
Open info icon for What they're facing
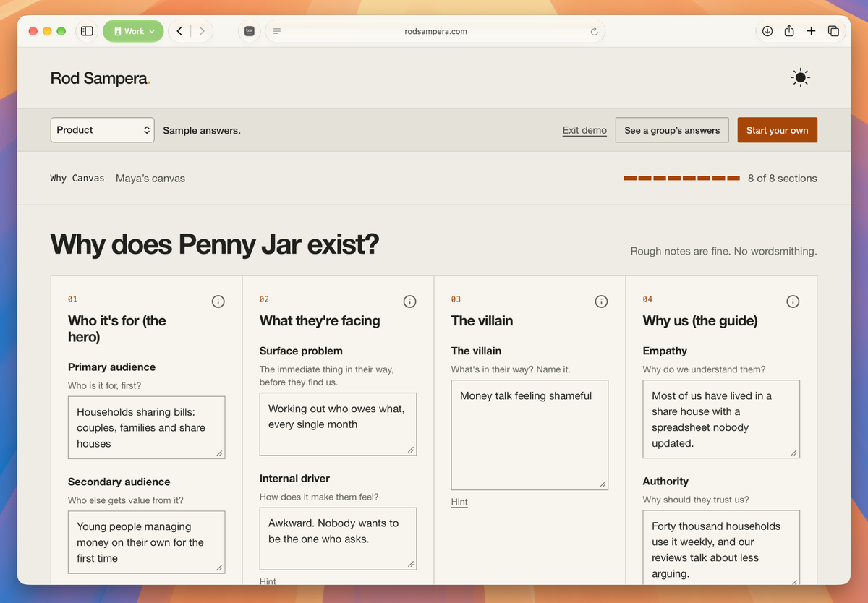[409, 301]
